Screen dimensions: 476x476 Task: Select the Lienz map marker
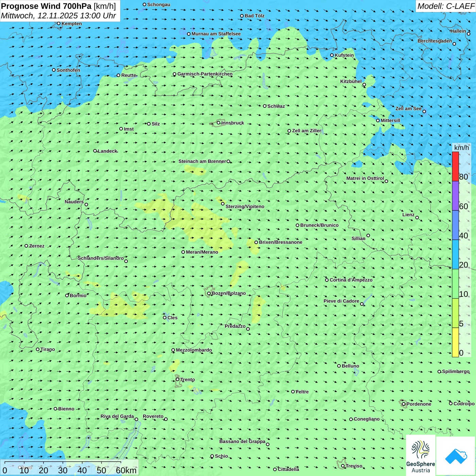click(417, 218)
